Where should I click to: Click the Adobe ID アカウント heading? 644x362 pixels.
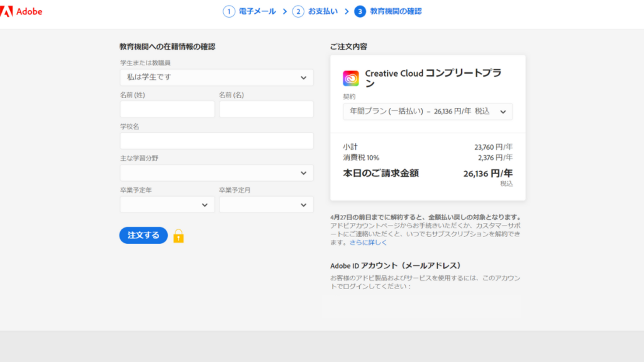(x=396, y=266)
